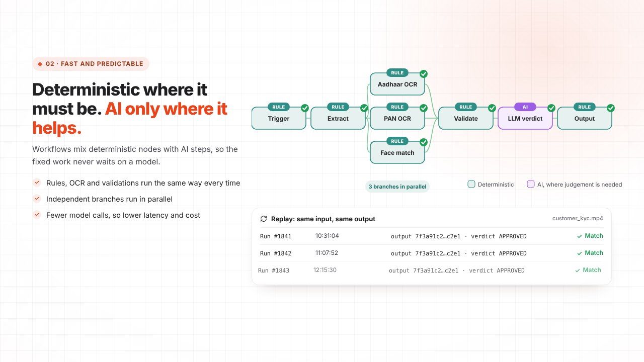Select the Validate workflow node

466,118
